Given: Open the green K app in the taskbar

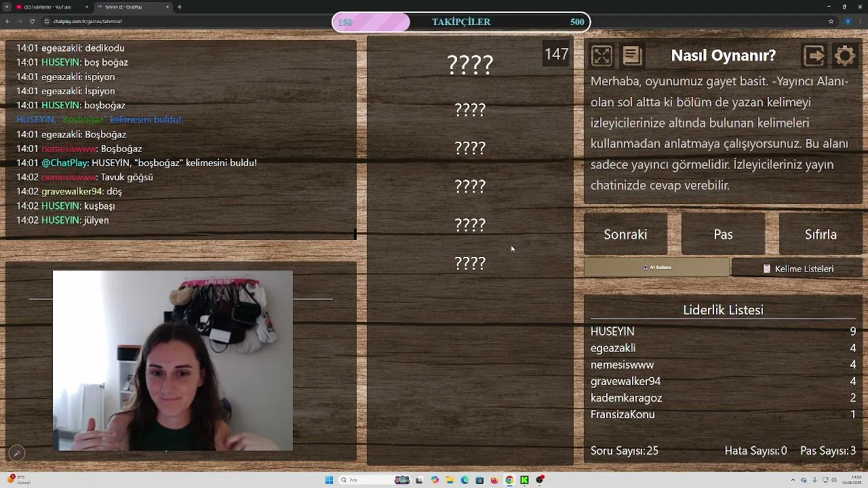Looking at the screenshot, I should tap(524, 480).
